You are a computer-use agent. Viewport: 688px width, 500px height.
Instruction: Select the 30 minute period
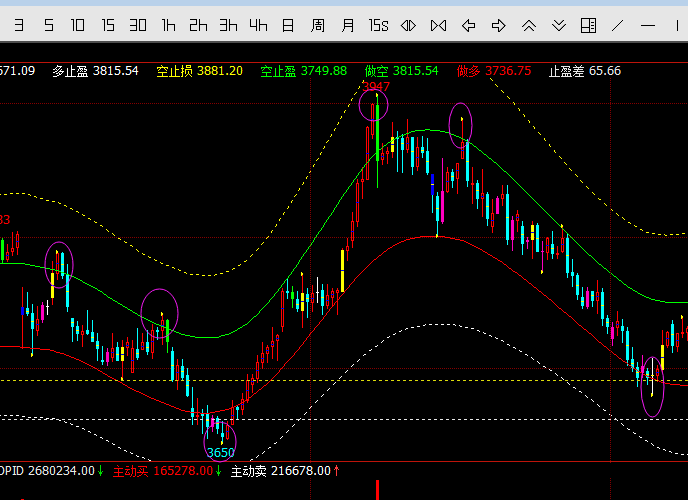tap(138, 25)
